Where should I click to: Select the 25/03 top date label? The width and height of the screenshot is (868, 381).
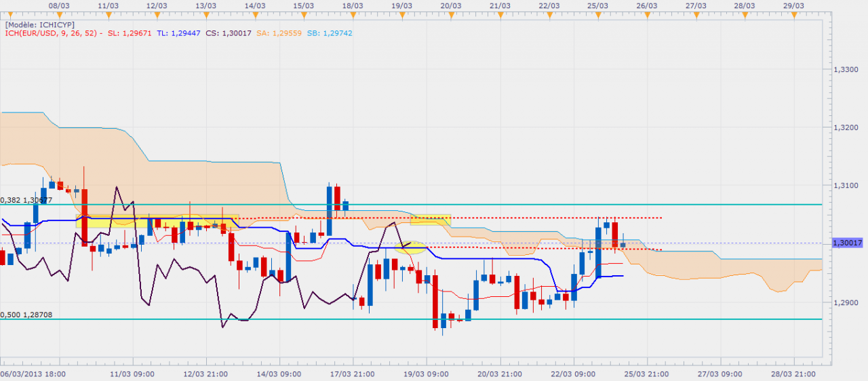pos(597,5)
